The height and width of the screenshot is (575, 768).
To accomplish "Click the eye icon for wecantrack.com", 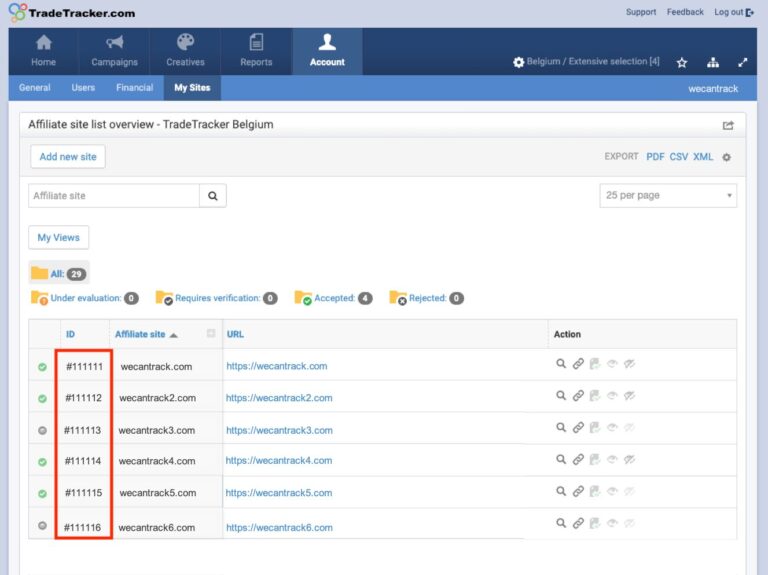I will click(x=612, y=363).
